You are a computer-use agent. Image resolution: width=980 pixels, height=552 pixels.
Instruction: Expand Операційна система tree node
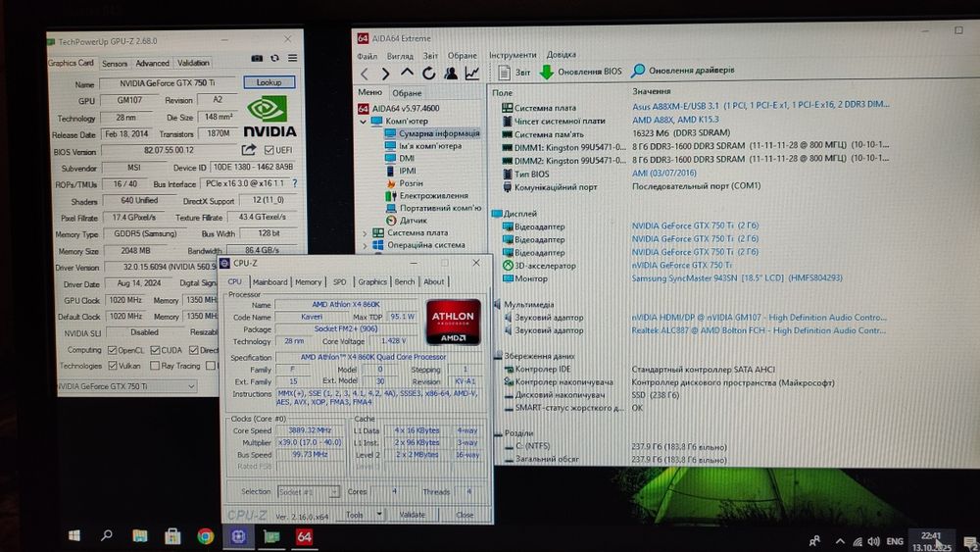tap(365, 246)
